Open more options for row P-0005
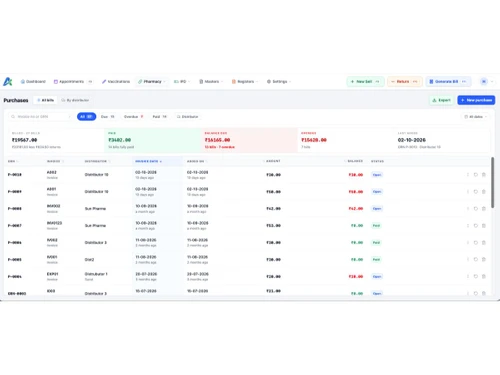The image size is (500, 375). (x=468, y=259)
